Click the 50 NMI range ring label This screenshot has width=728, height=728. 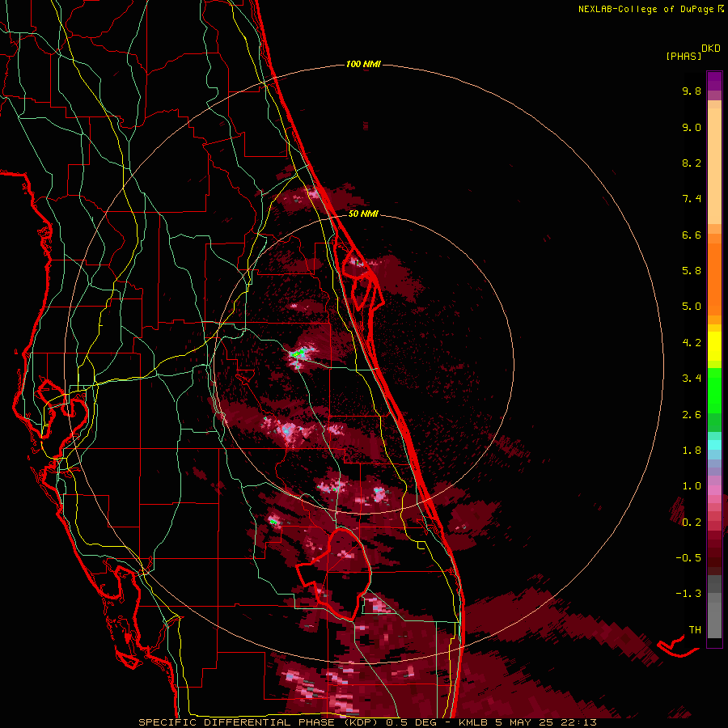coord(363,214)
